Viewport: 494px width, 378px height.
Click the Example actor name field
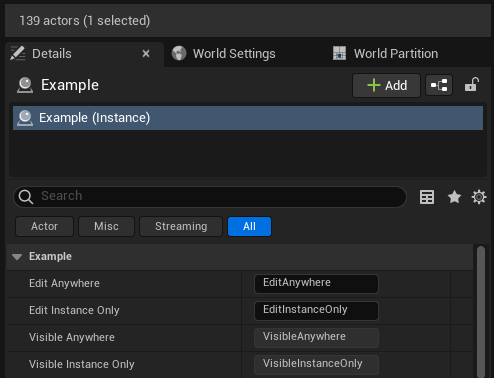70,85
